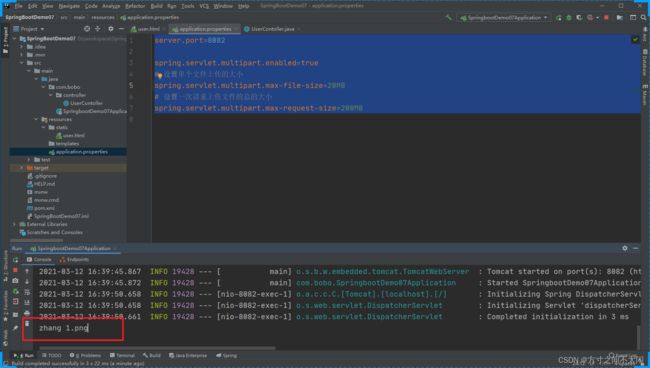The height and width of the screenshot is (368, 650).
Task: Stop the application with the red square
Action: coord(606,18)
